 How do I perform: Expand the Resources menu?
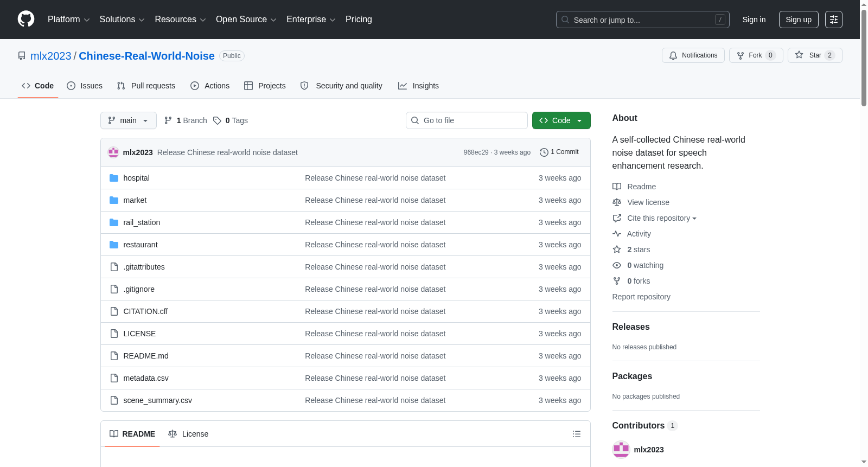tap(180, 20)
